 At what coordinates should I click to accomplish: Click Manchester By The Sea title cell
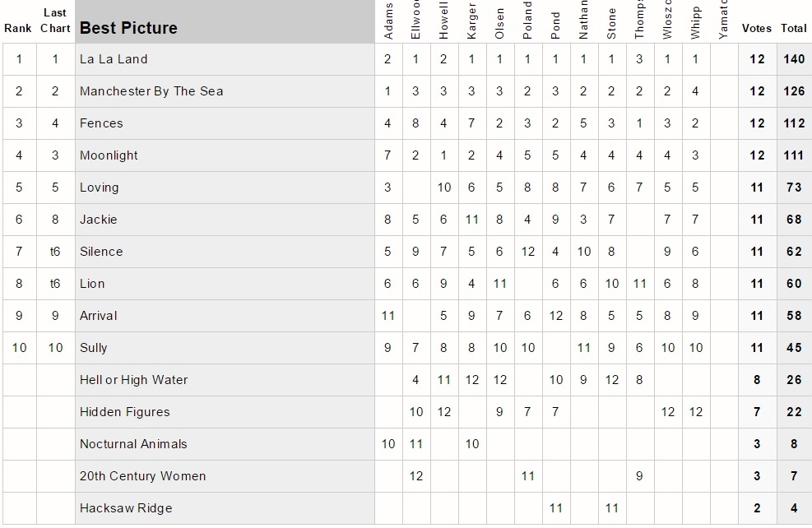[x=225, y=91]
